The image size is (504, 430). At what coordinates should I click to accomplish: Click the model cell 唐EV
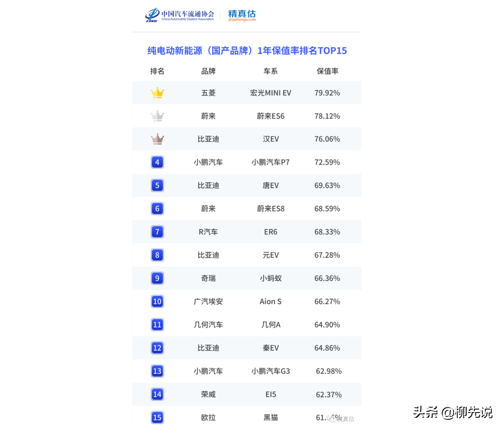pos(270,185)
